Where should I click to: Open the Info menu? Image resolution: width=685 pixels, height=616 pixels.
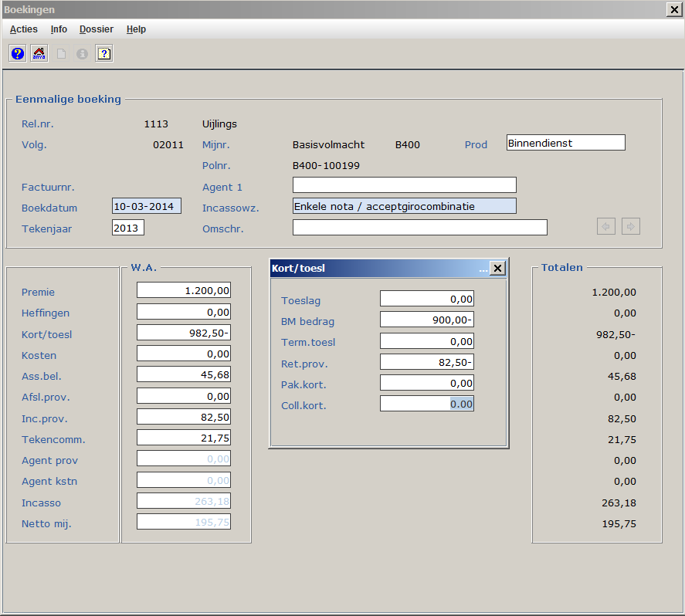coord(59,29)
